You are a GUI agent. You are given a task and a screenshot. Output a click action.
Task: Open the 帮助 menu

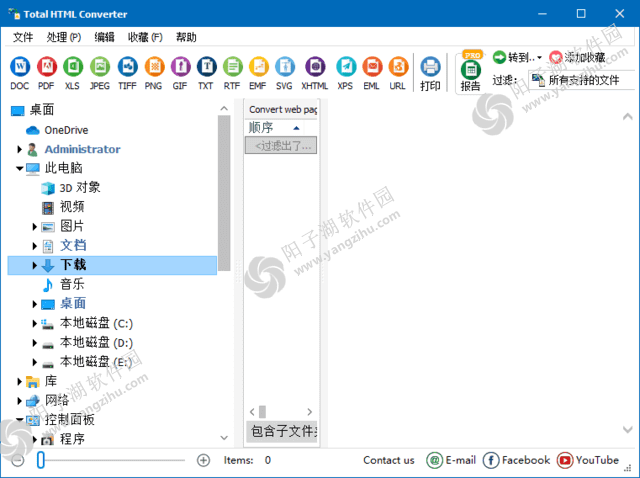coord(186,38)
